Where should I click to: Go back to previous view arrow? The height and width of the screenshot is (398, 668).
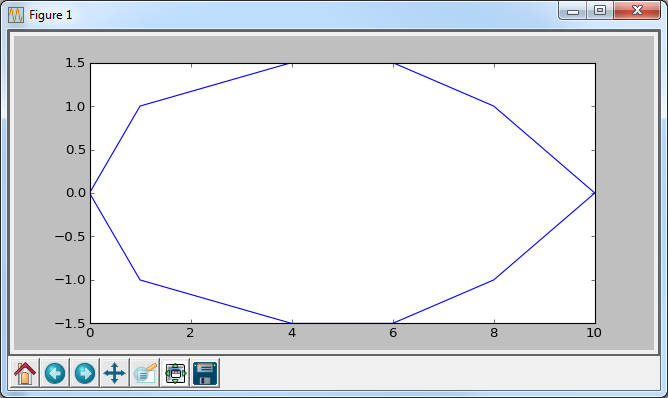55,373
